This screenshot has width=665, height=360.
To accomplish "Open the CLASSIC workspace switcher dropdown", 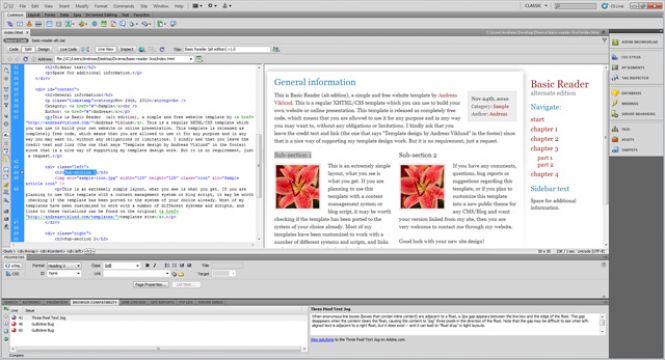I will coord(536,6).
